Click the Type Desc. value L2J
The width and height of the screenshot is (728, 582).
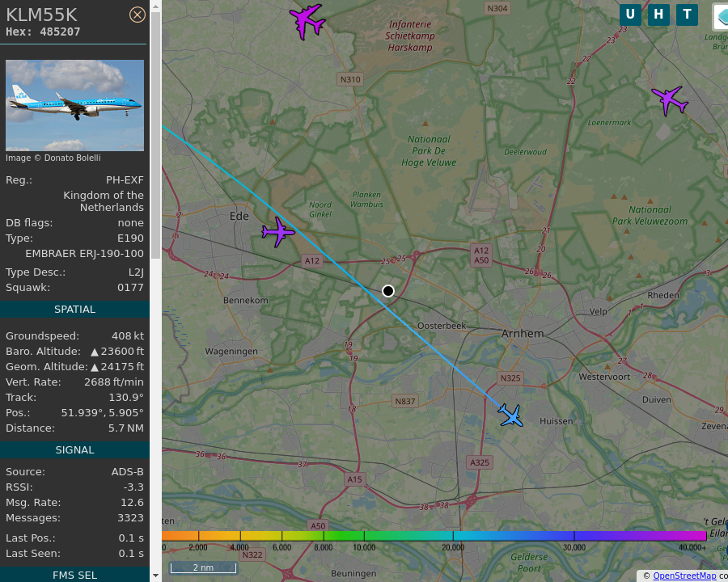136,272
